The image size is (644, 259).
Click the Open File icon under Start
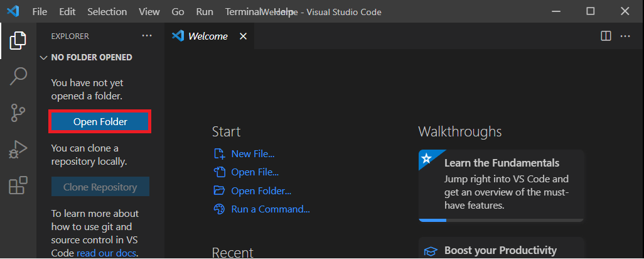coord(219,172)
